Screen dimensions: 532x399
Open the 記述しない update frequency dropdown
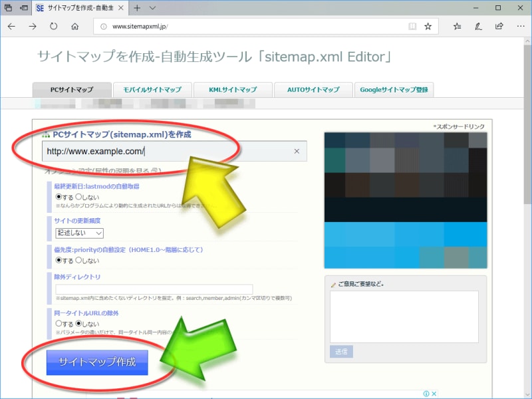(x=80, y=233)
